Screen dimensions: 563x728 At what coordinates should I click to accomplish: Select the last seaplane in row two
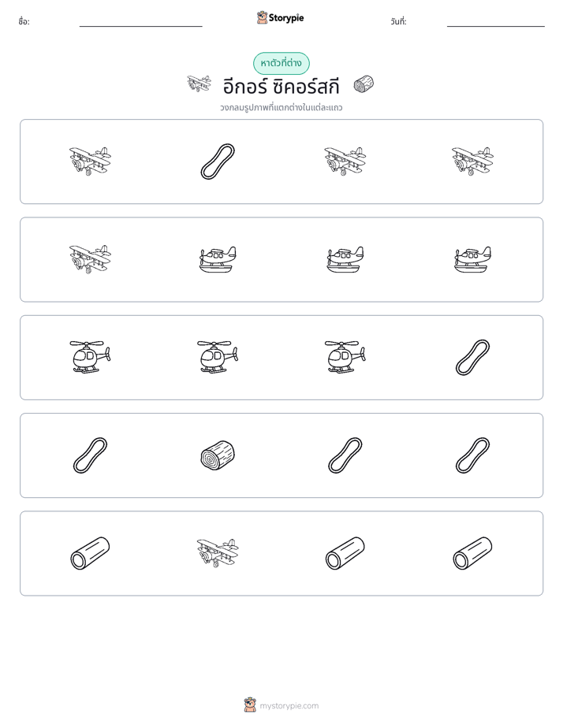[472, 259]
